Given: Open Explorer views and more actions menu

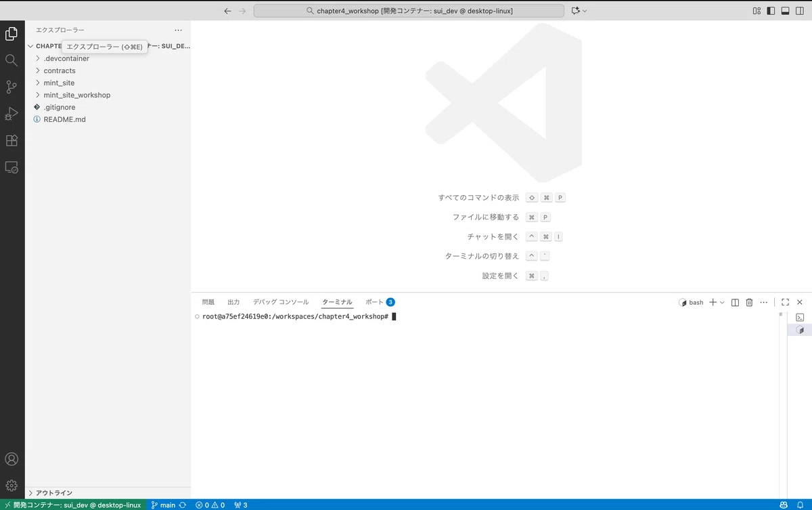Looking at the screenshot, I should [178, 30].
